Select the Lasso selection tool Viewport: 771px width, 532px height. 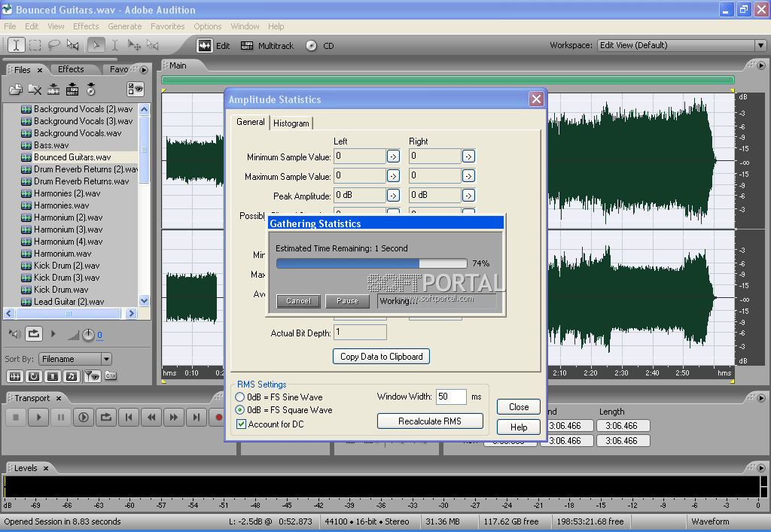coord(53,45)
